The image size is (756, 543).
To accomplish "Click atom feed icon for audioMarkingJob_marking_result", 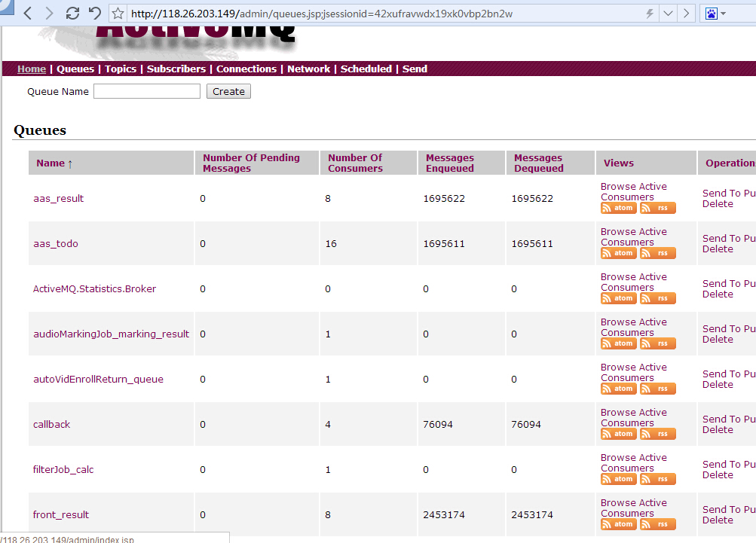I will click(619, 343).
